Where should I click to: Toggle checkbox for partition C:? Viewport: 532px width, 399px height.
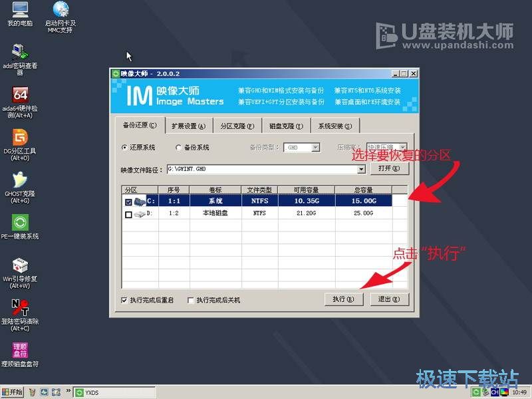click(128, 202)
